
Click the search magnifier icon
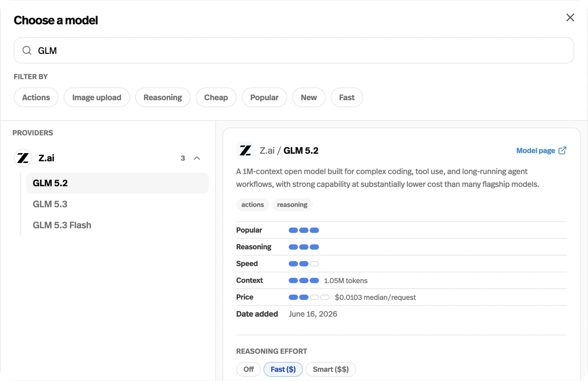pyautogui.click(x=27, y=50)
